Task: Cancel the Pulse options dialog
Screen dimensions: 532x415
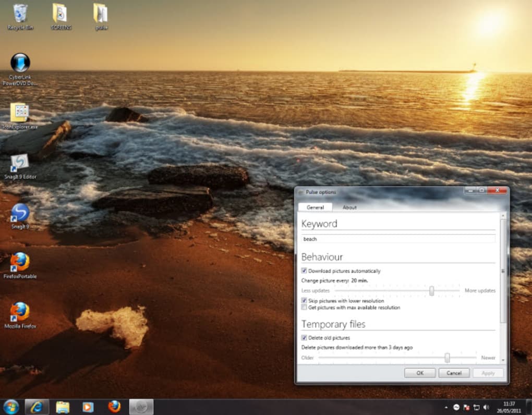Action: (454, 373)
